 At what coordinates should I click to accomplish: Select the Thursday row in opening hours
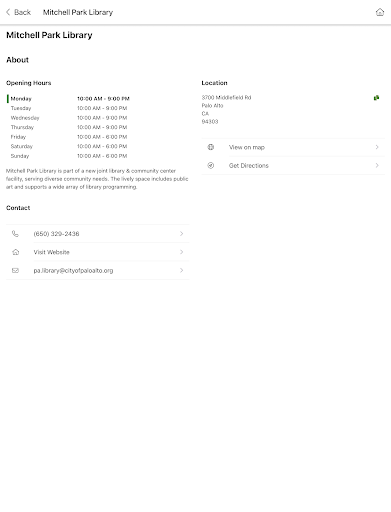(x=68, y=127)
